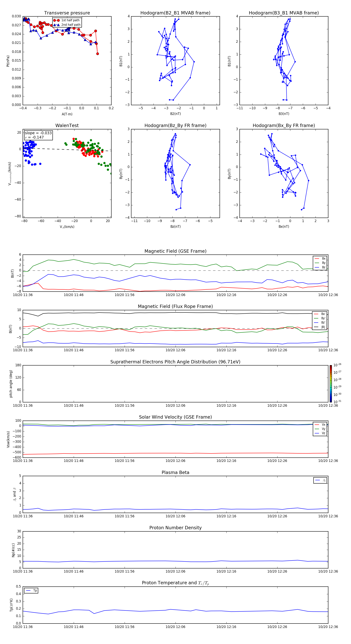Image resolution: width=351 pixels, height=644 pixels.
Task: Click "1st half path" legend entry
Action: click(67, 20)
